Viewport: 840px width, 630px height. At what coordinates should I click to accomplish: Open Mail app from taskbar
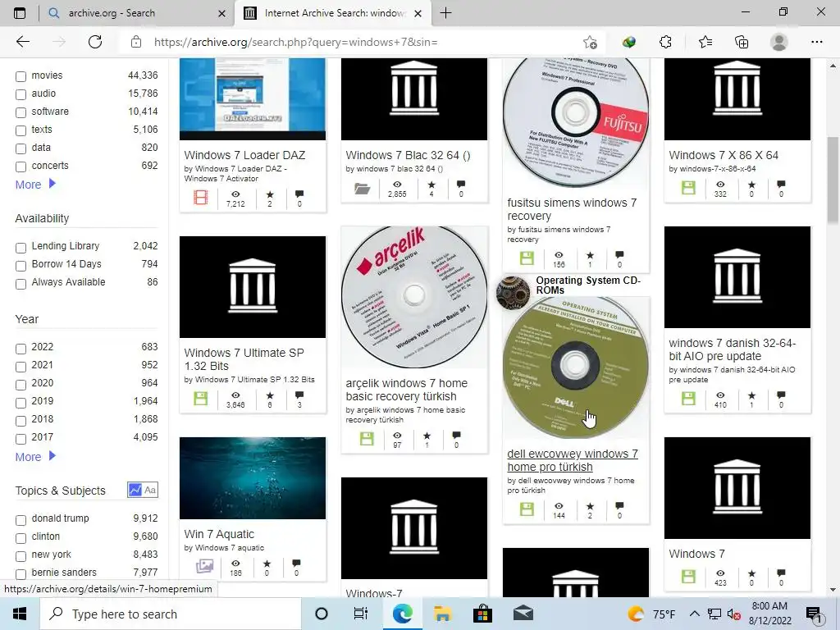click(523, 614)
